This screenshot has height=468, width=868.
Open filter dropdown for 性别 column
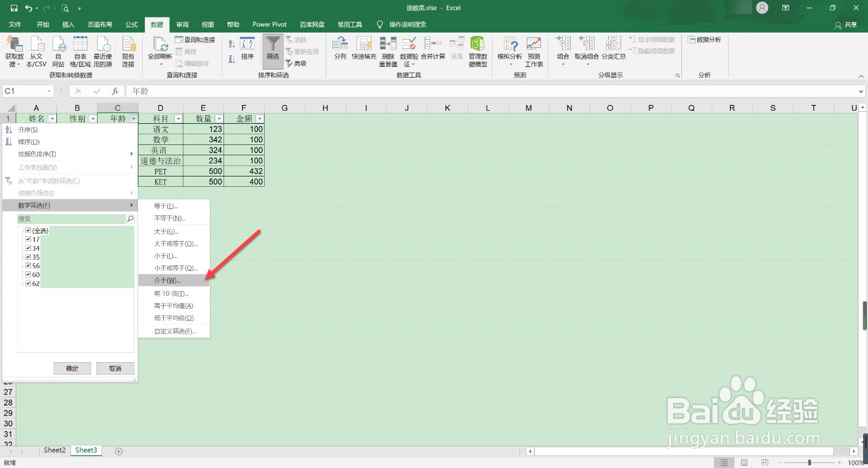pos(93,118)
